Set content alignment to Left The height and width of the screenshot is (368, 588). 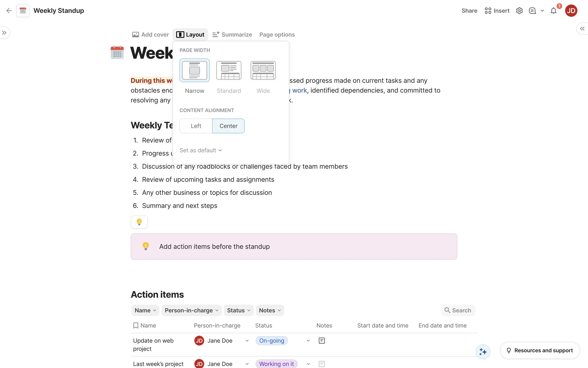[196, 126]
